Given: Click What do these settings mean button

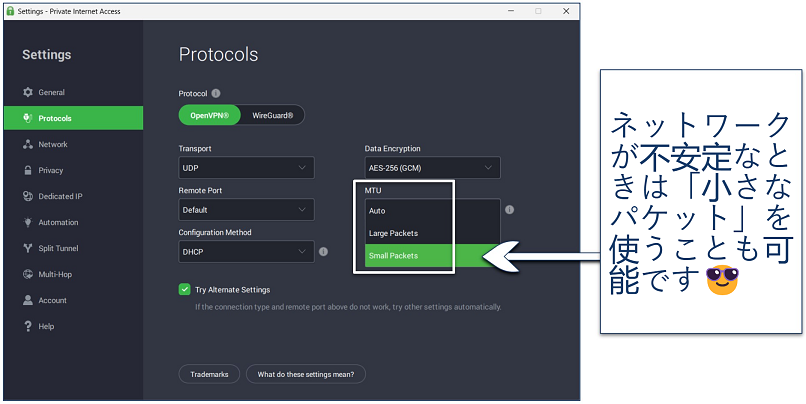Looking at the screenshot, I should [306, 374].
